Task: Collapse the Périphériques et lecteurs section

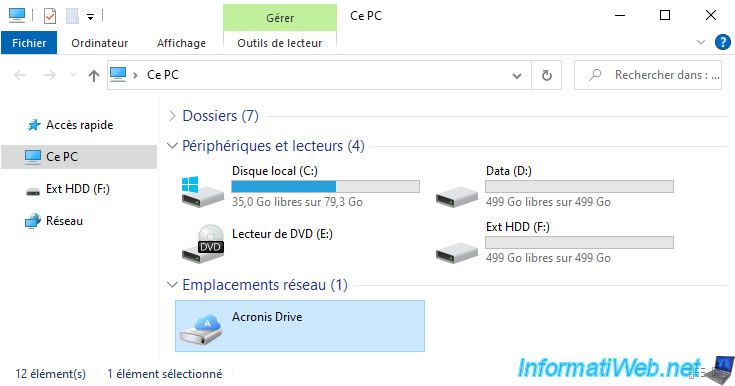Action: coord(172,146)
